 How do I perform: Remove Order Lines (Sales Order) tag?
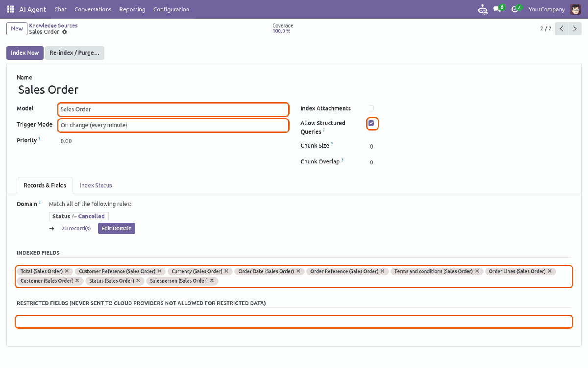[x=550, y=271]
